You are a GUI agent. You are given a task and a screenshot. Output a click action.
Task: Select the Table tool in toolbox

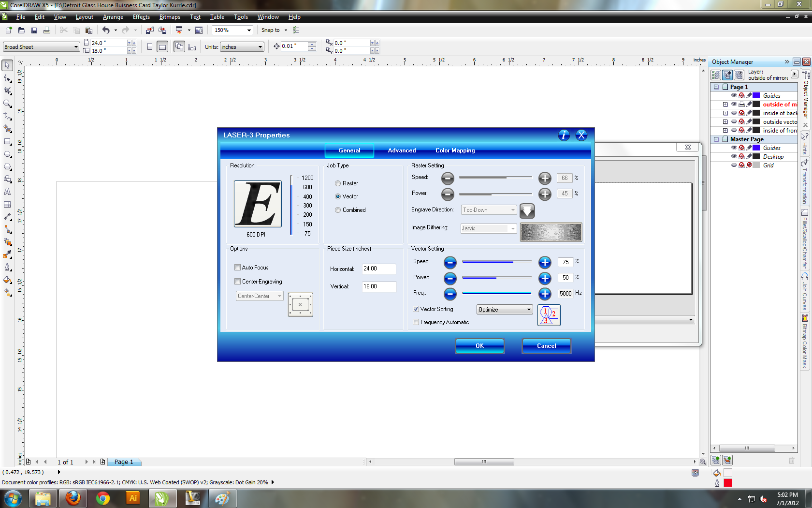7,205
